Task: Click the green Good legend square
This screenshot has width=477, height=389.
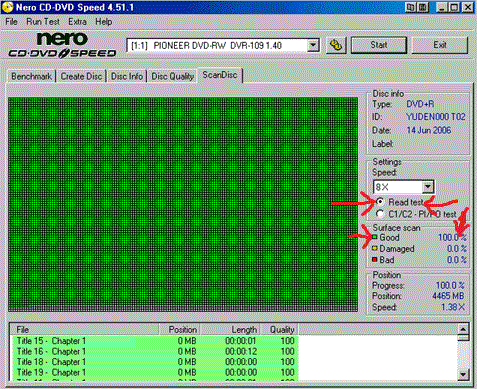Action: click(x=375, y=237)
